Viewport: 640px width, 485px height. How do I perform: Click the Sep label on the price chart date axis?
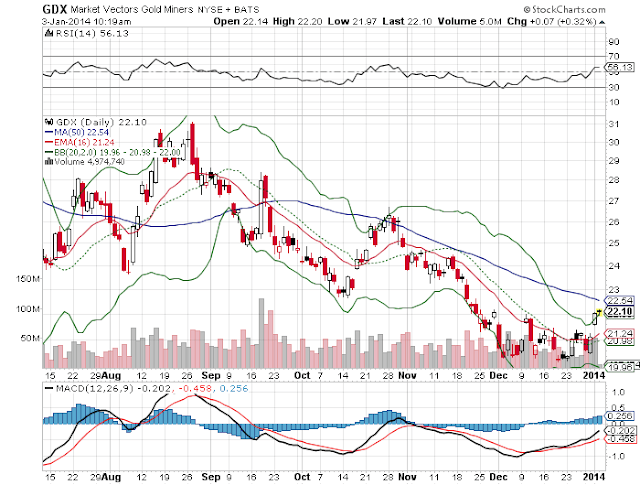211,375
